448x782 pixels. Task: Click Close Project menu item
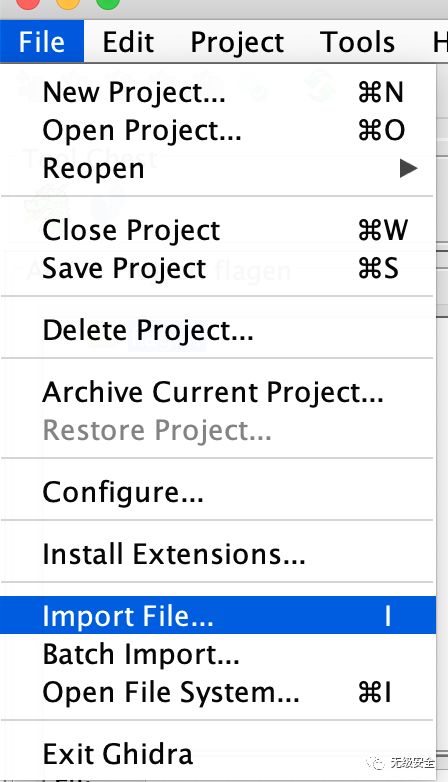pos(218,230)
